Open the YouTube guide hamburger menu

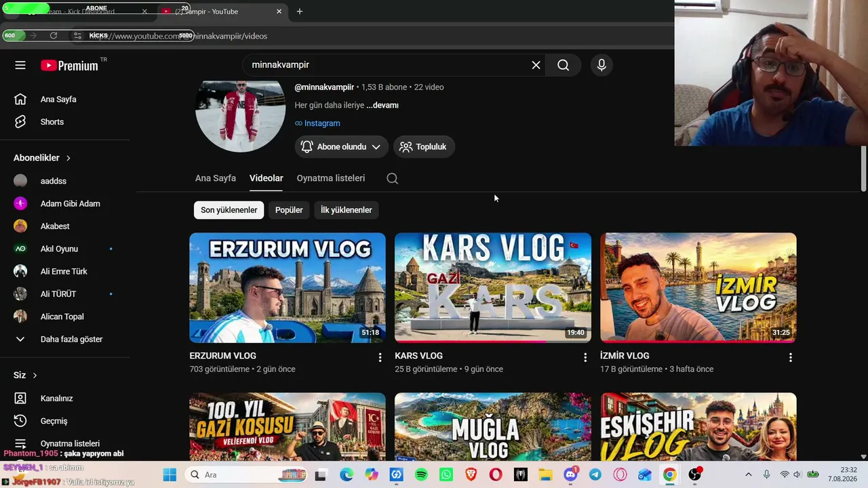[x=20, y=65]
